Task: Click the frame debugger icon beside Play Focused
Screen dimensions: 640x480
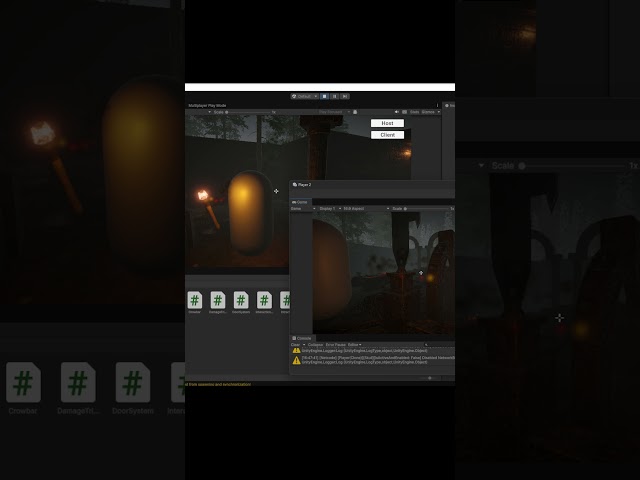Action: 355,112
